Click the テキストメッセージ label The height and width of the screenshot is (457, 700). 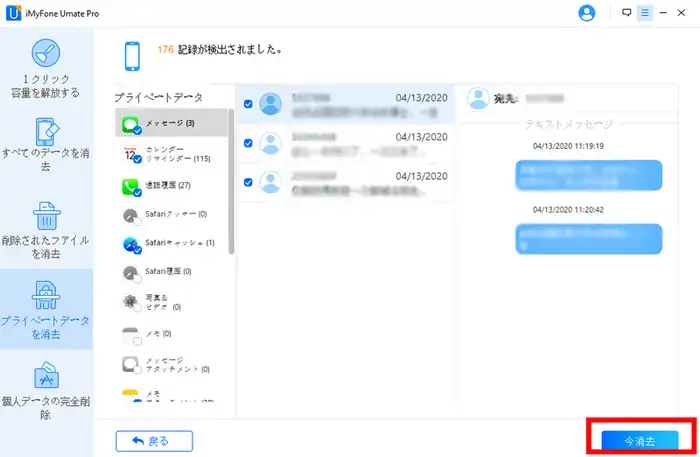pyautogui.click(x=568, y=124)
